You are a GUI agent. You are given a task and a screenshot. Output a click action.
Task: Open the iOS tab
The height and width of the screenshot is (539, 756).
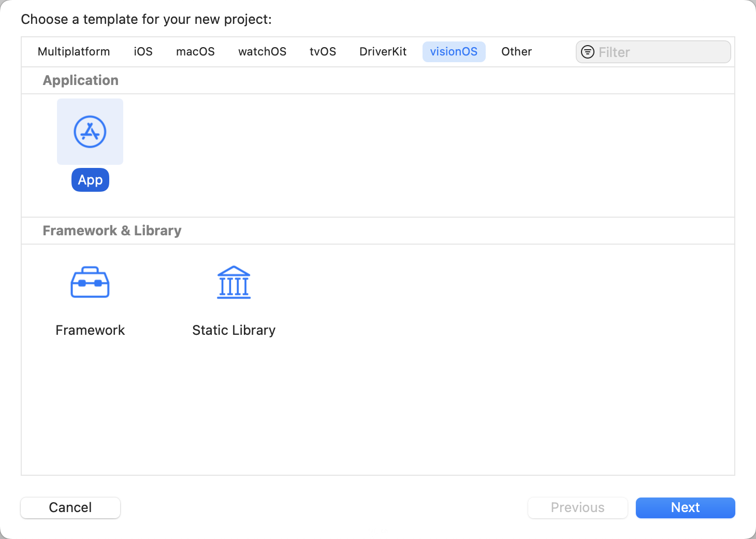[x=143, y=52]
